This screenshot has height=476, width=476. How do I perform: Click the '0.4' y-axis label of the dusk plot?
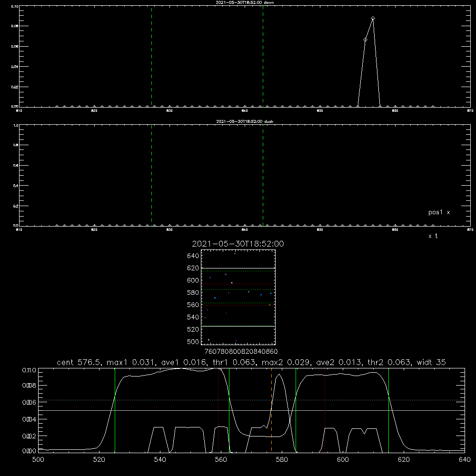pos(16,186)
